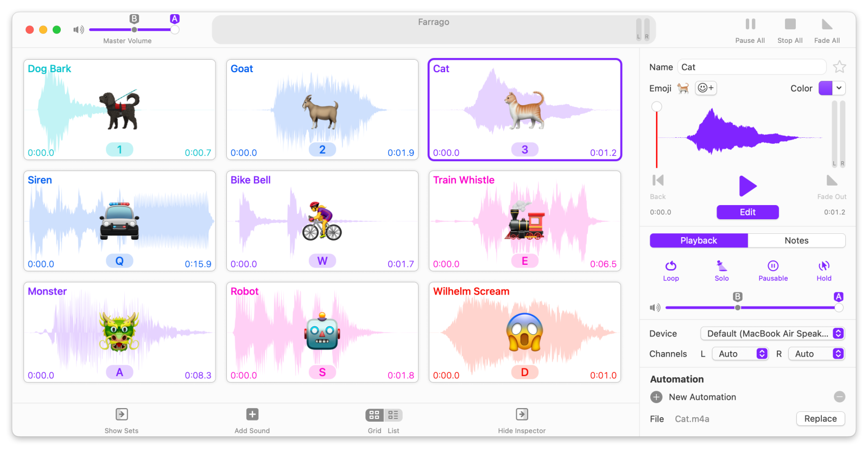Click the Fade All icon
This screenshot has width=868, height=452.
pyautogui.click(x=827, y=24)
